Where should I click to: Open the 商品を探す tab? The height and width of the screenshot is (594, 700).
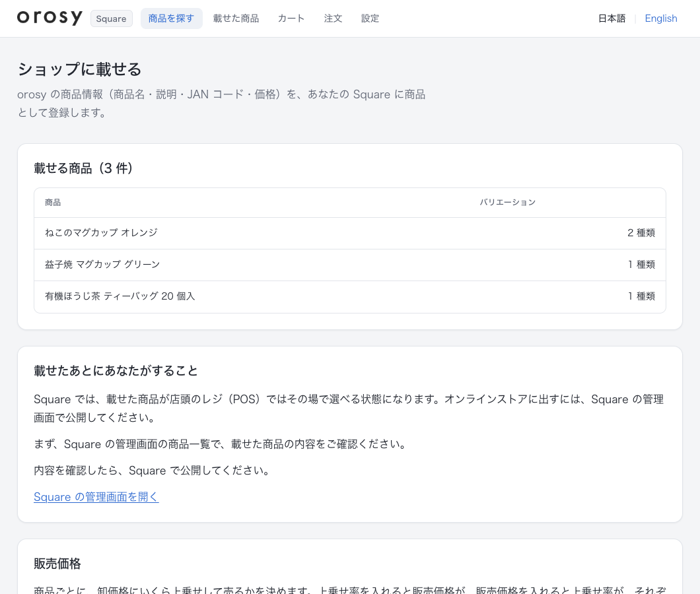tap(172, 18)
